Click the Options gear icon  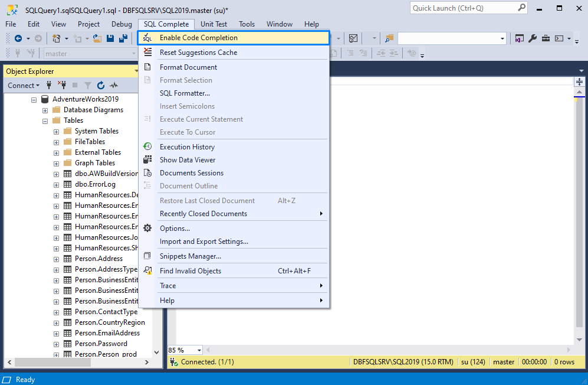[148, 228]
